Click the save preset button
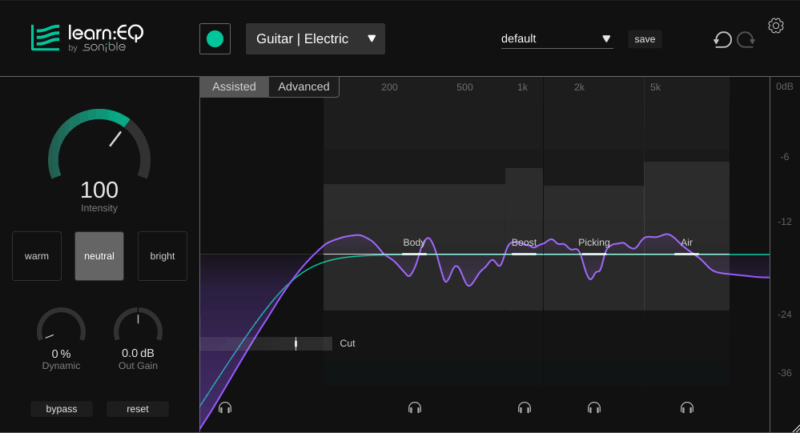The image size is (800, 433). click(x=645, y=39)
